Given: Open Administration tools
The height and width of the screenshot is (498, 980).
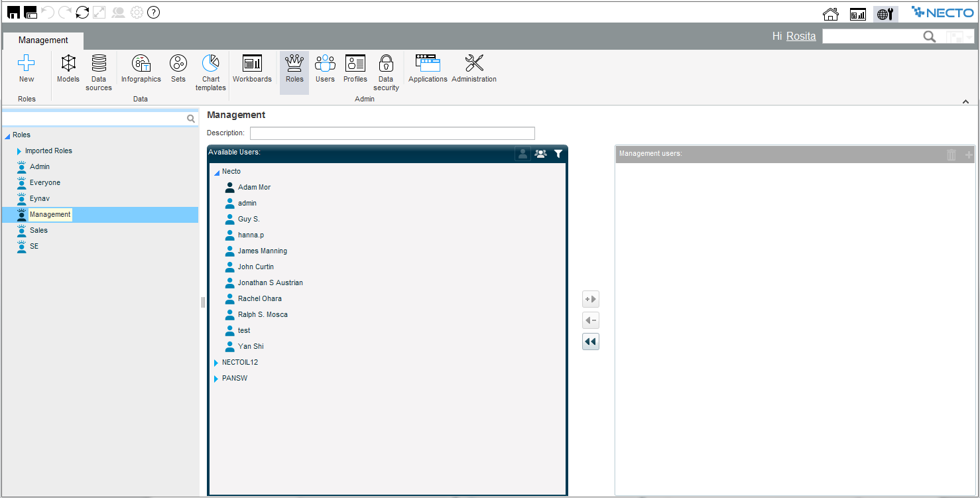Looking at the screenshot, I should point(474,69).
